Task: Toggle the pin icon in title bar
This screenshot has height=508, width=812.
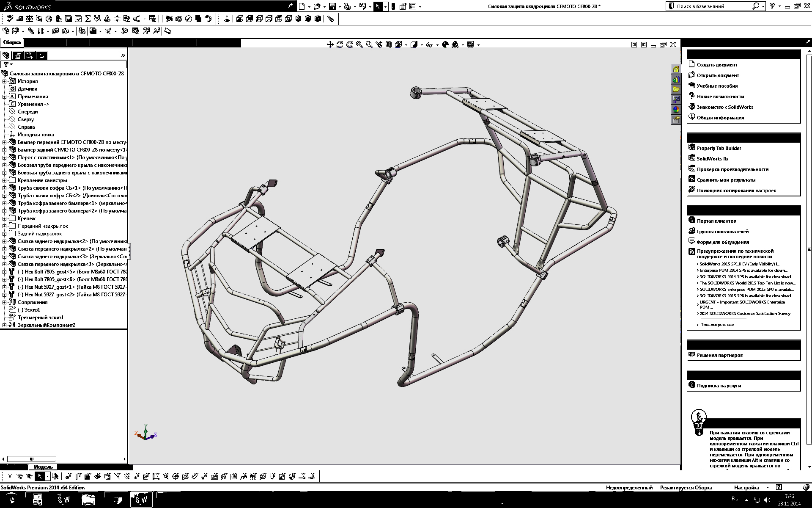Action: point(290,6)
